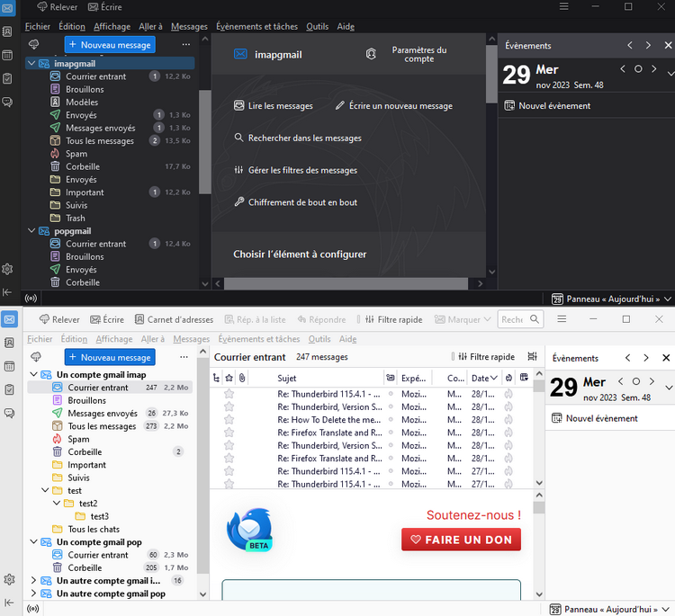
Task: Collapse test2 folder in light folder pane
Action: point(57,503)
